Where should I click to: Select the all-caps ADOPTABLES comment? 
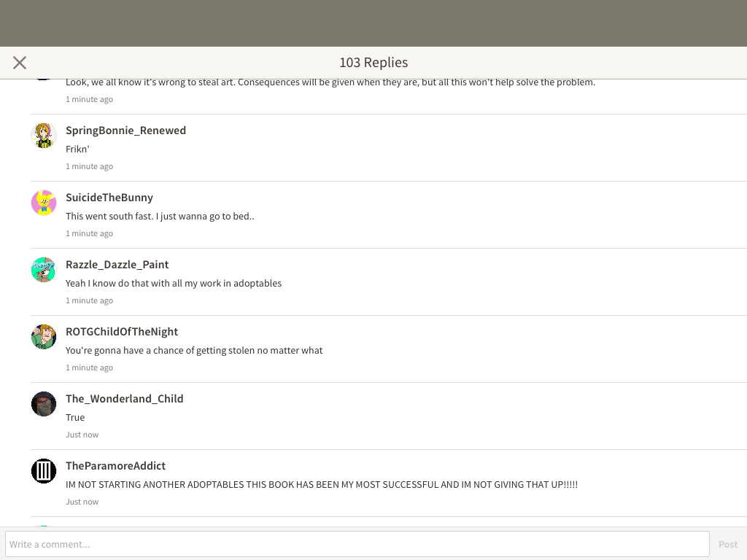coord(322,485)
